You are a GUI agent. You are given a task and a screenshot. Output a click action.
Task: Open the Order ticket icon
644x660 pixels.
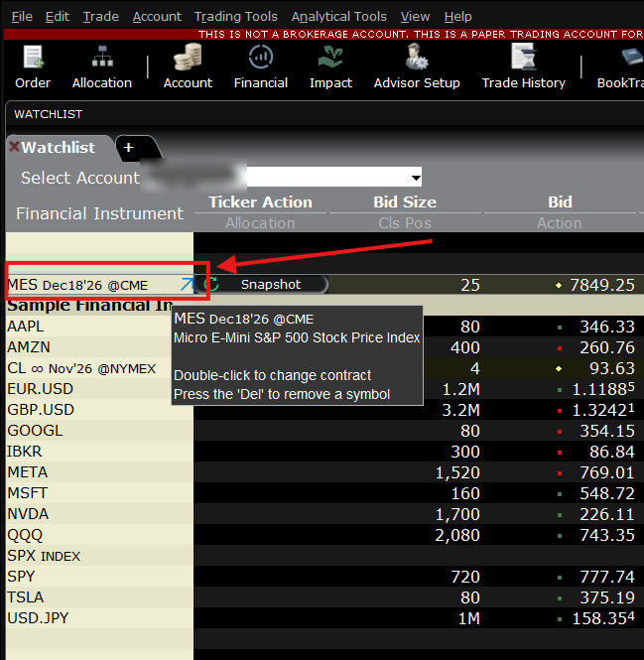point(33,66)
